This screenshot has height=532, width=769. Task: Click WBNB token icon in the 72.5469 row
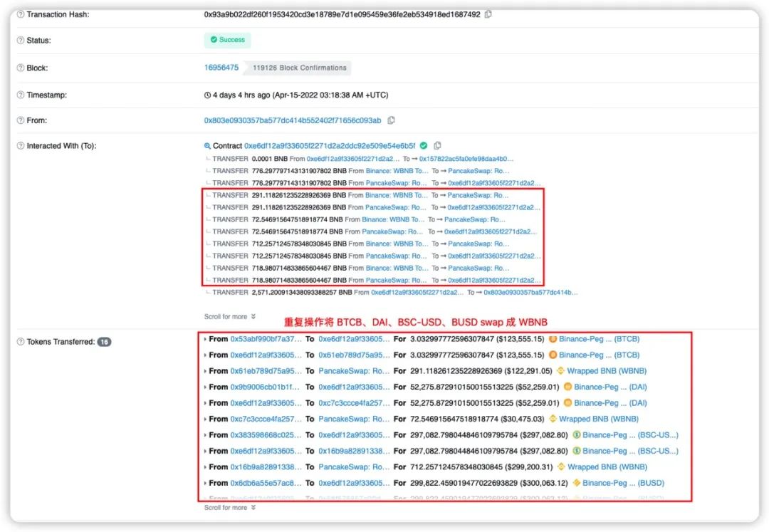[x=553, y=419]
